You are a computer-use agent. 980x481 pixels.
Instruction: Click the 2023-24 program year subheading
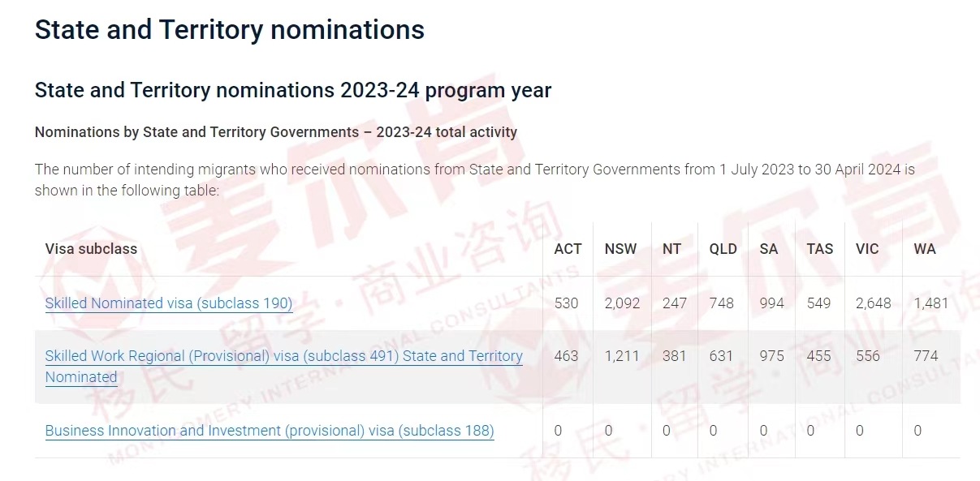coord(293,90)
